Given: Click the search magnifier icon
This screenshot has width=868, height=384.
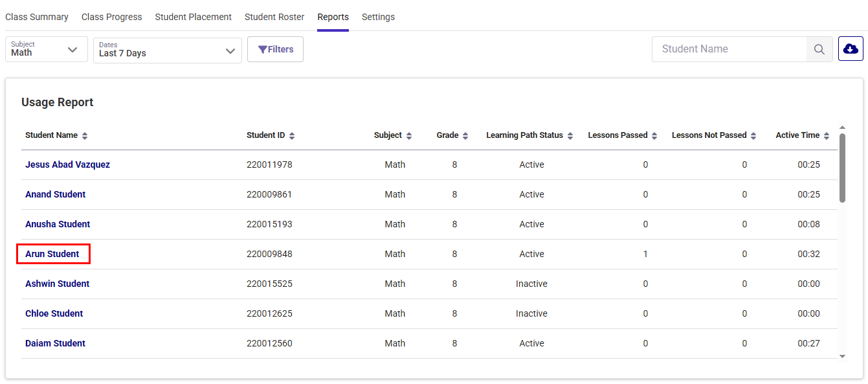Looking at the screenshot, I should pos(819,49).
